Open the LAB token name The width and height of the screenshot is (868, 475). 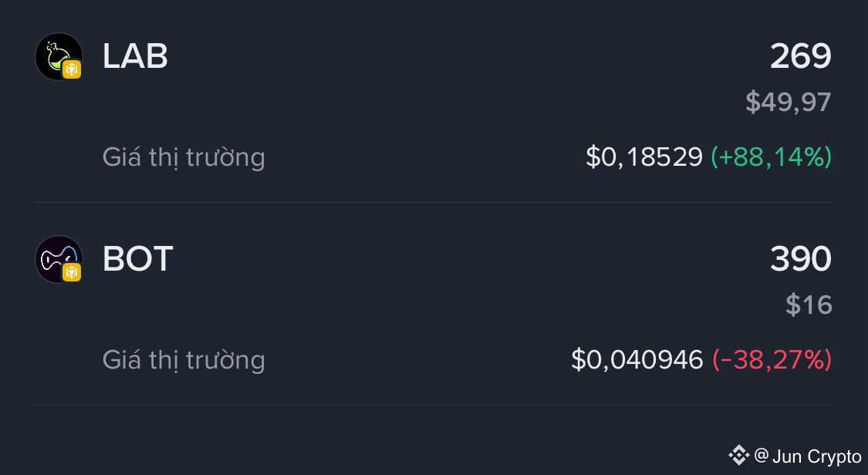tap(135, 56)
